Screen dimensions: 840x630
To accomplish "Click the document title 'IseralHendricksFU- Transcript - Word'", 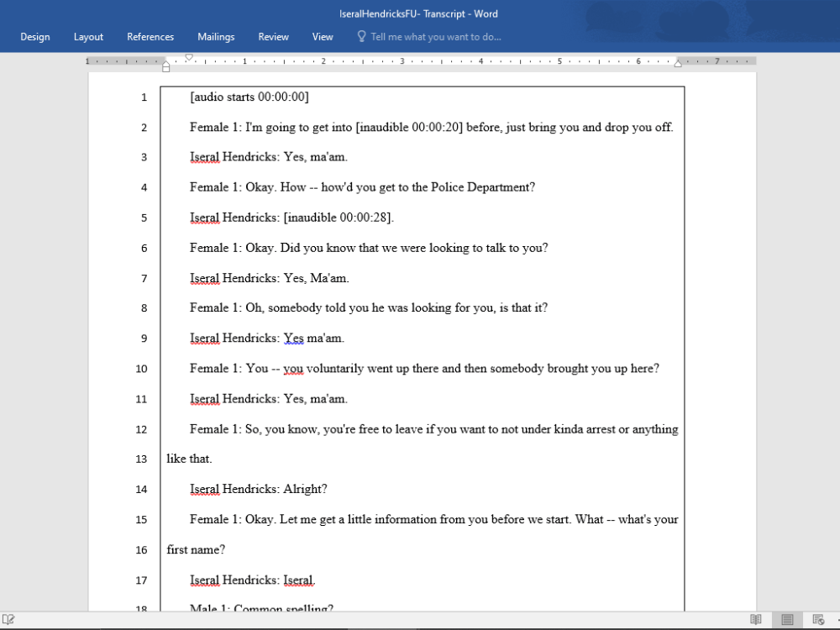I will pos(418,14).
